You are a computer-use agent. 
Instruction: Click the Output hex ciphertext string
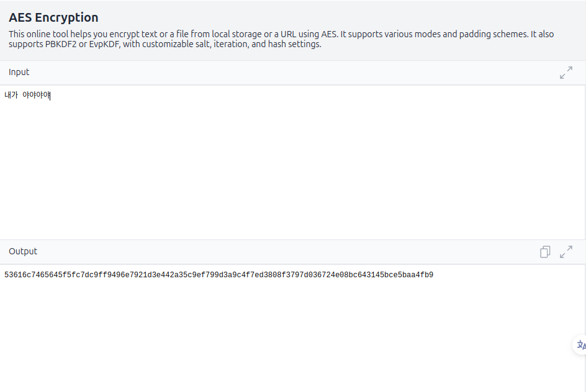[x=219, y=275]
